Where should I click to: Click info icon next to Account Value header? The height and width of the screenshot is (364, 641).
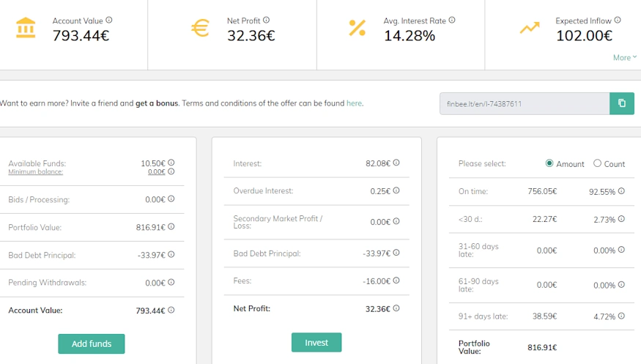pyautogui.click(x=109, y=21)
